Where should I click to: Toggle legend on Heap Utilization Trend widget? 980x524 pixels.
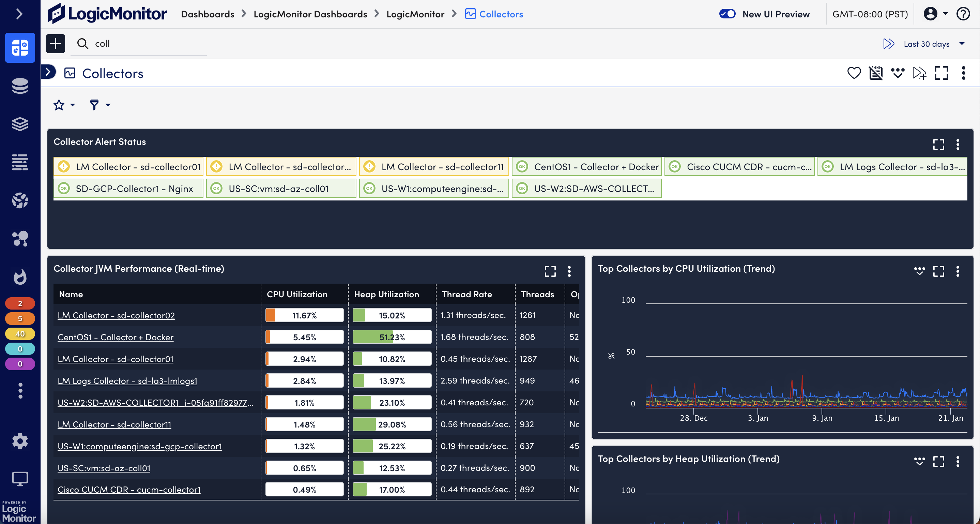click(x=919, y=461)
